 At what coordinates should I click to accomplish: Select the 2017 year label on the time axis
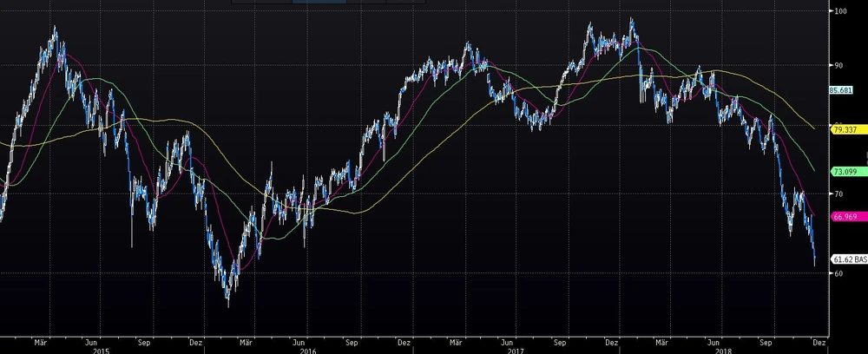[514, 350]
